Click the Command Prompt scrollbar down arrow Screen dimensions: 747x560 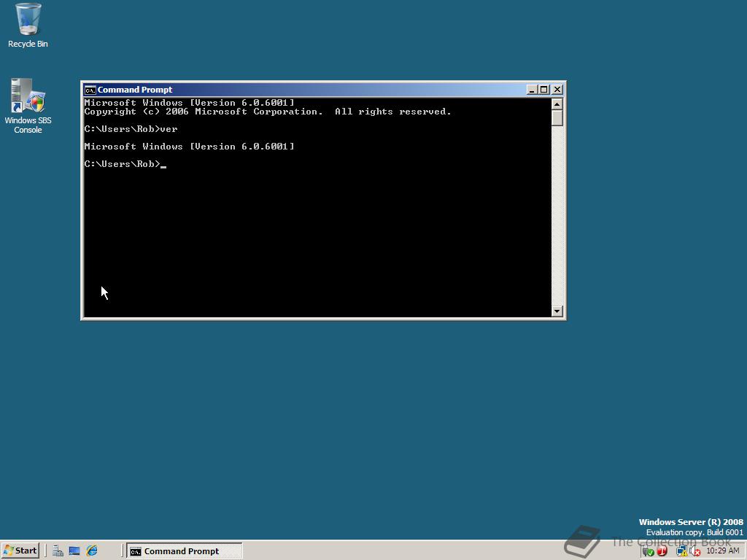point(557,311)
